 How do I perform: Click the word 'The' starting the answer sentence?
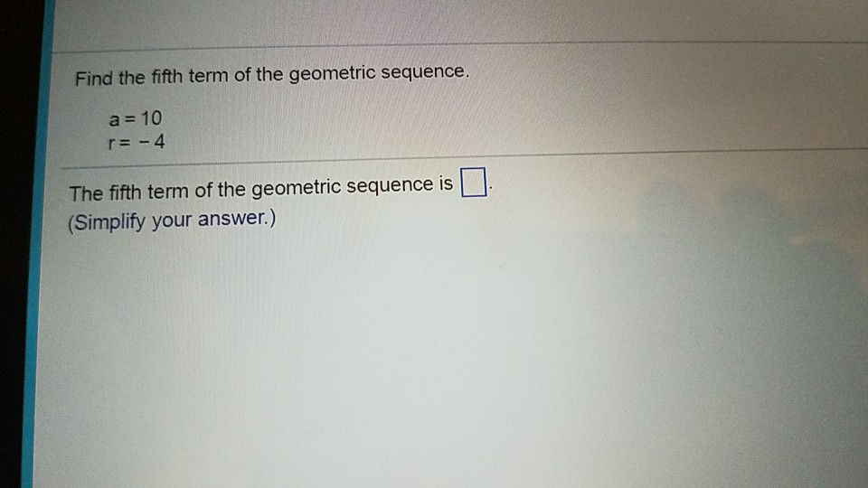pyautogui.click(x=86, y=193)
